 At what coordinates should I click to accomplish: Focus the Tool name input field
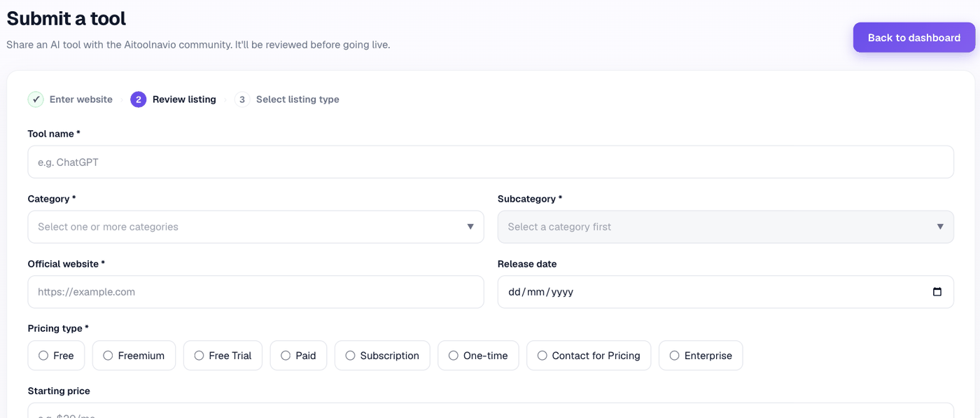click(x=491, y=162)
